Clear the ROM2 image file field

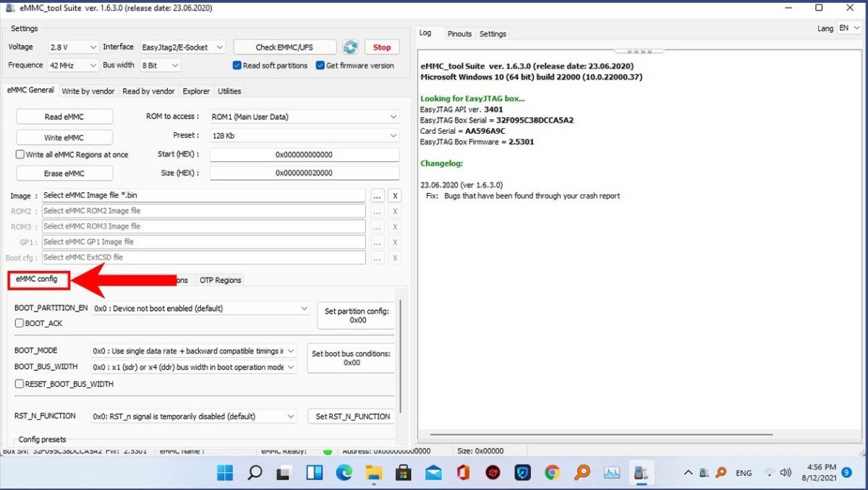[394, 211]
